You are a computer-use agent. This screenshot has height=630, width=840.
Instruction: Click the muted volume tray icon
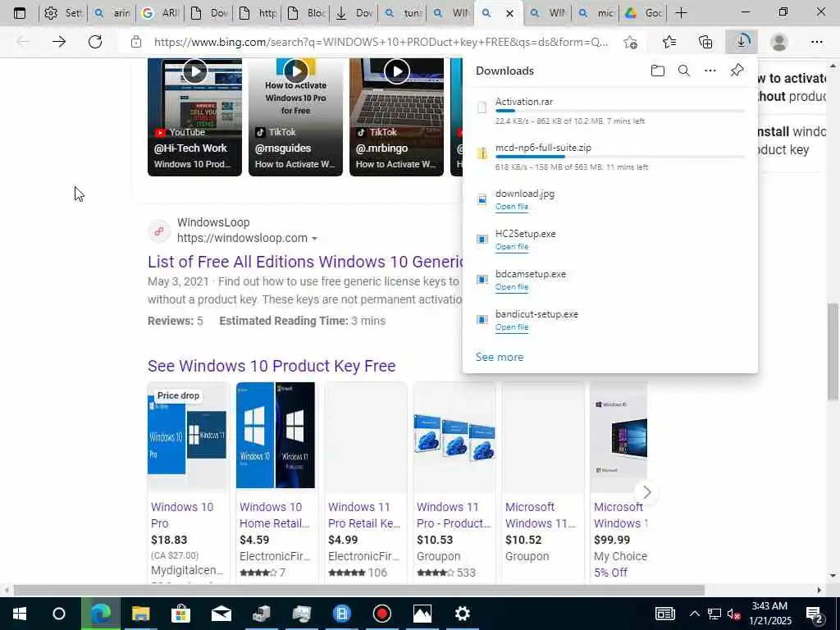pos(733,614)
